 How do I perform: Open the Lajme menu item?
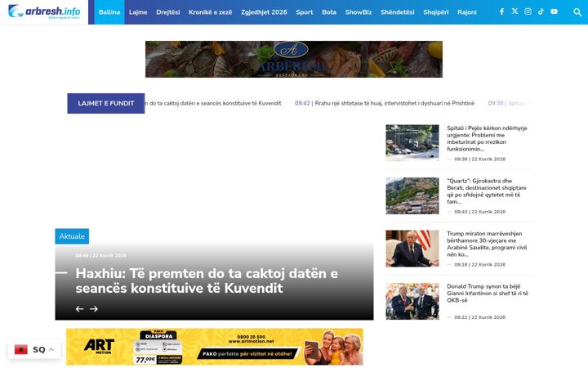coord(138,12)
